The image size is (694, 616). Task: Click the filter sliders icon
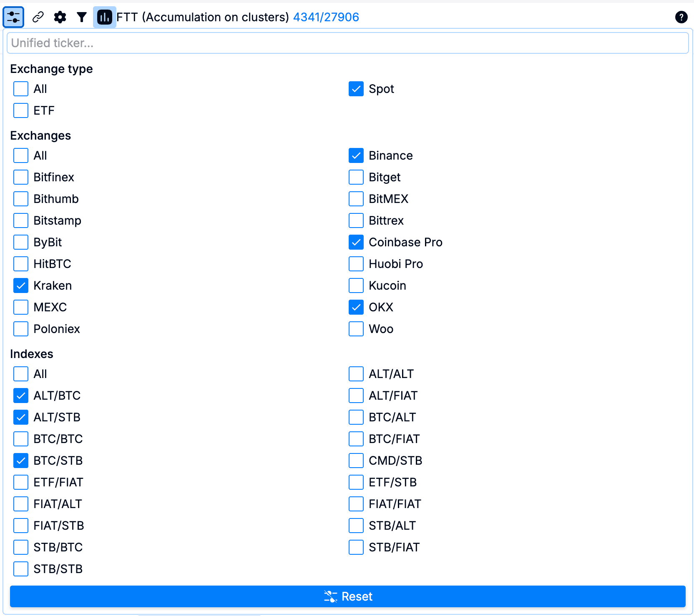click(13, 17)
